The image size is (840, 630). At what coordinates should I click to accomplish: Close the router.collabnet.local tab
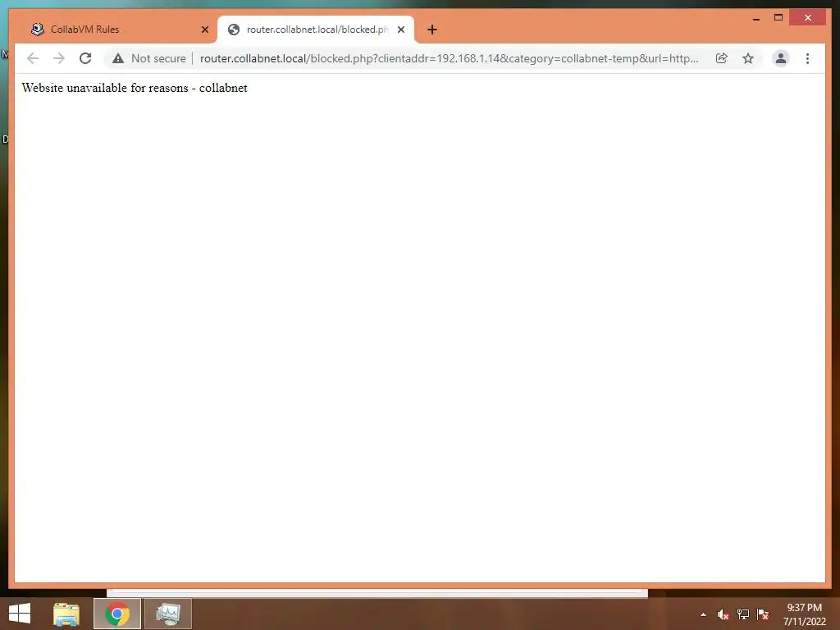400,30
